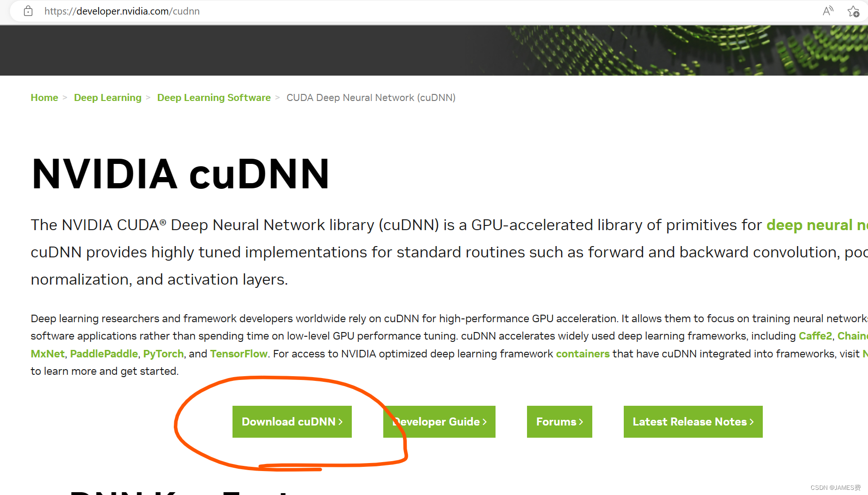Follow the 'deep neural' green link
This screenshot has height=495, width=868.
817,225
